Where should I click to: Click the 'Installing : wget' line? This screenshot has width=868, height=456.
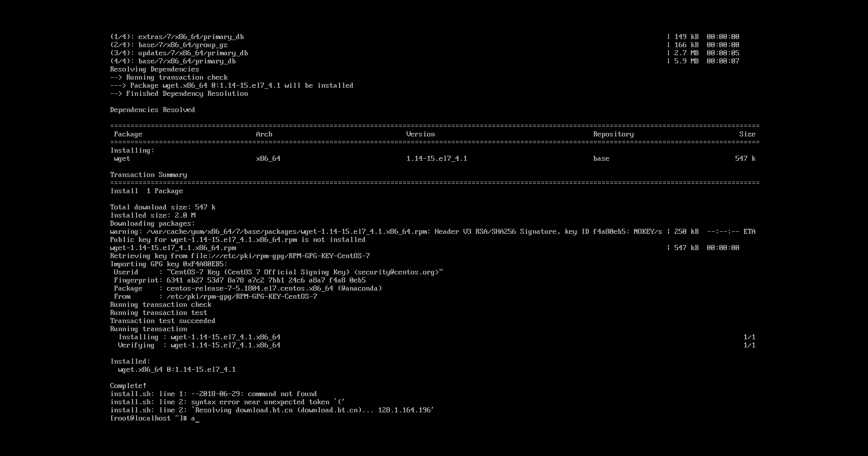[199, 337]
